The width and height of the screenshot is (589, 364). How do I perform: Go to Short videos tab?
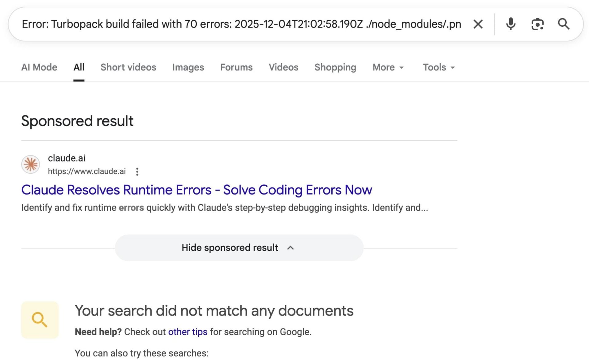tap(128, 67)
